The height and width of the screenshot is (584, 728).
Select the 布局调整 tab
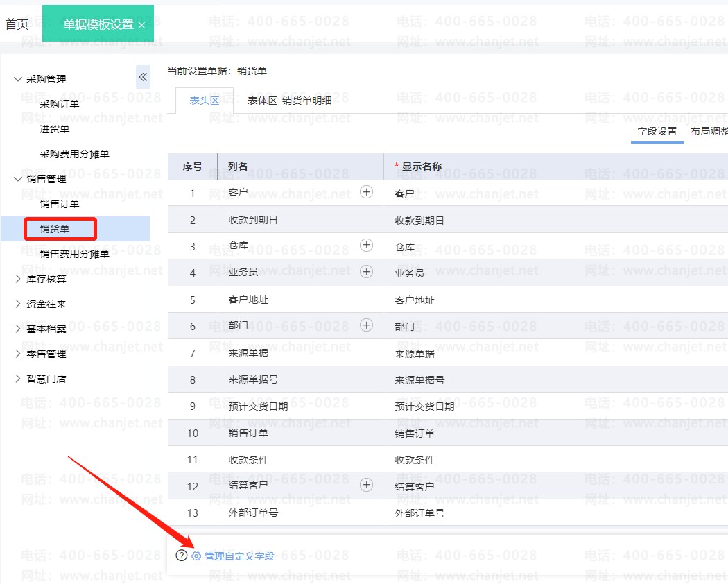pyautogui.click(x=709, y=132)
